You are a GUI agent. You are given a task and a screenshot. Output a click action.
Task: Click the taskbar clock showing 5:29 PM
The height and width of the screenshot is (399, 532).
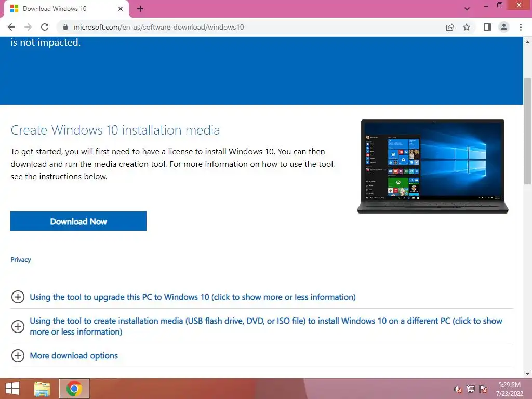click(509, 389)
